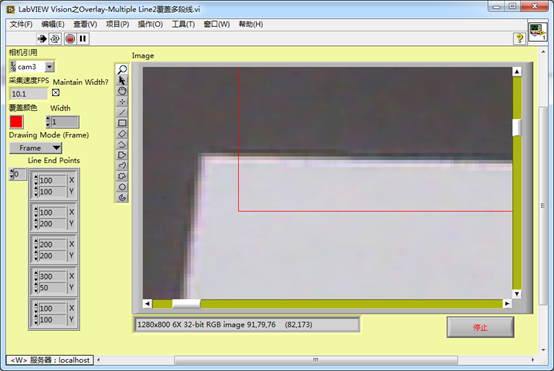Image resolution: width=554 pixels, height=371 pixels.
Task: Choose the Line tool in image palette
Action: click(x=122, y=112)
